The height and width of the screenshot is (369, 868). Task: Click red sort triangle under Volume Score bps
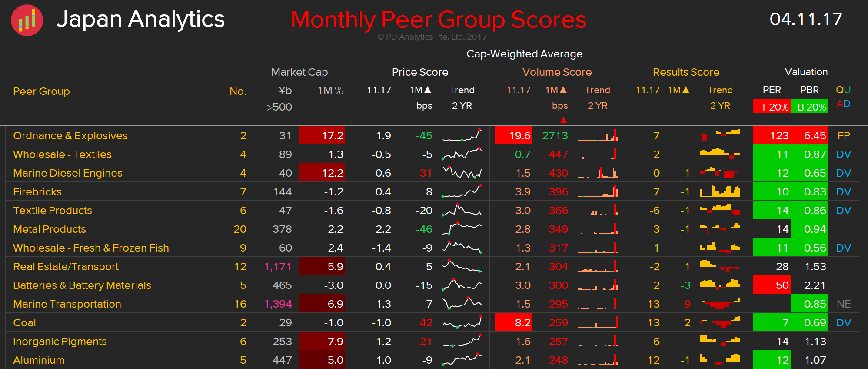pyautogui.click(x=563, y=120)
